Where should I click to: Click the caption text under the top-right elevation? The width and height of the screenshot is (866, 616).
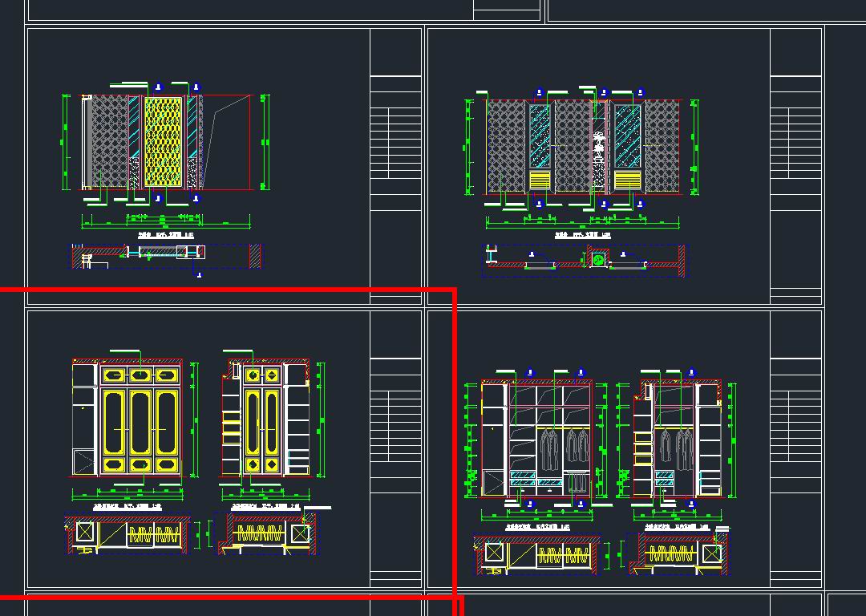click(582, 235)
